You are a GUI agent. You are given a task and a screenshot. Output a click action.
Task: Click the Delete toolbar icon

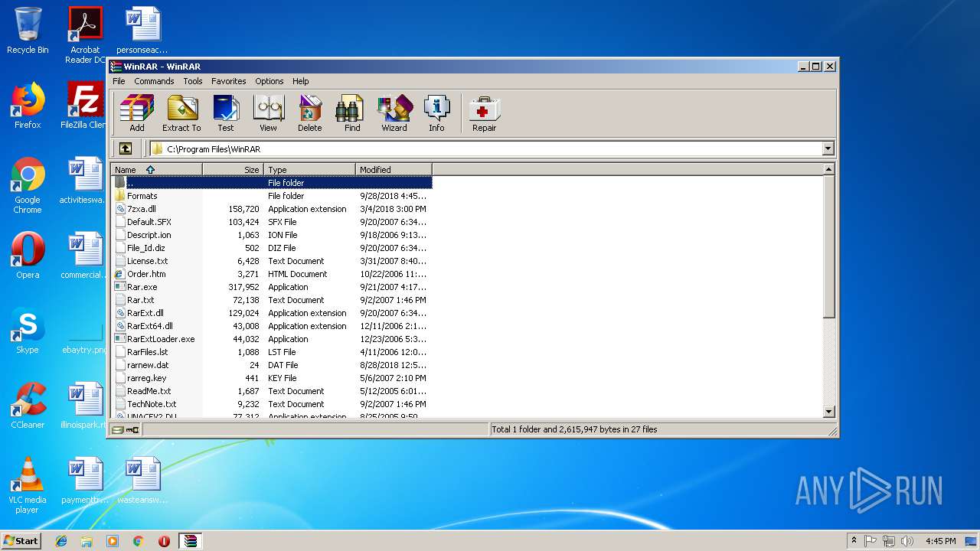pyautogui.click(x=310, y=113)
